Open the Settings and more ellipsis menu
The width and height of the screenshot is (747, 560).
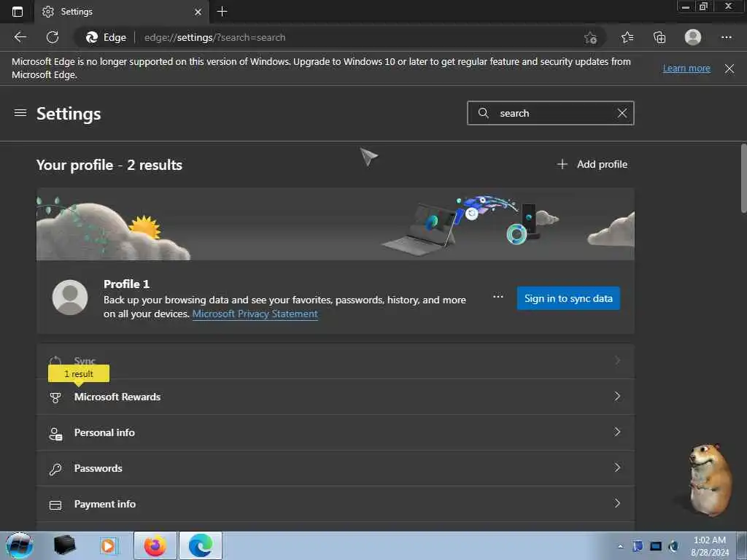[x=726, y=37]
